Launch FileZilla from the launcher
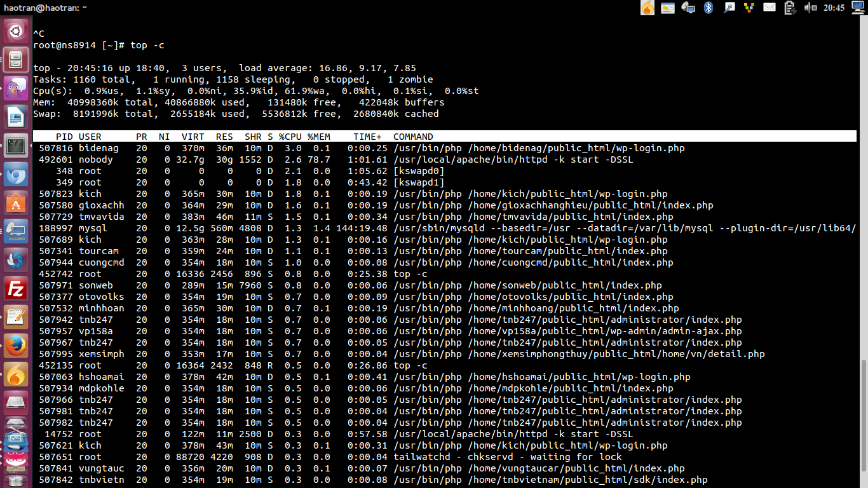868x488 pixels. [x=16, y=288]
